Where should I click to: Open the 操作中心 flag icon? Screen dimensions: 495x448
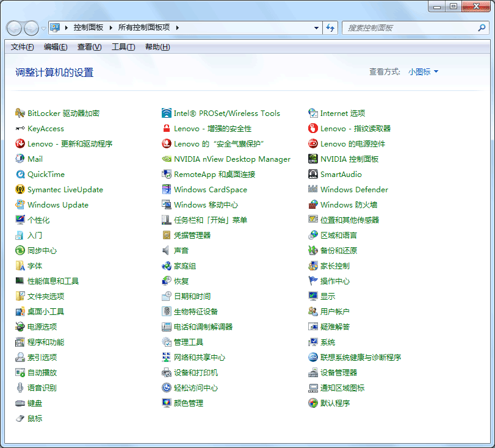click(x=313, y=281)
